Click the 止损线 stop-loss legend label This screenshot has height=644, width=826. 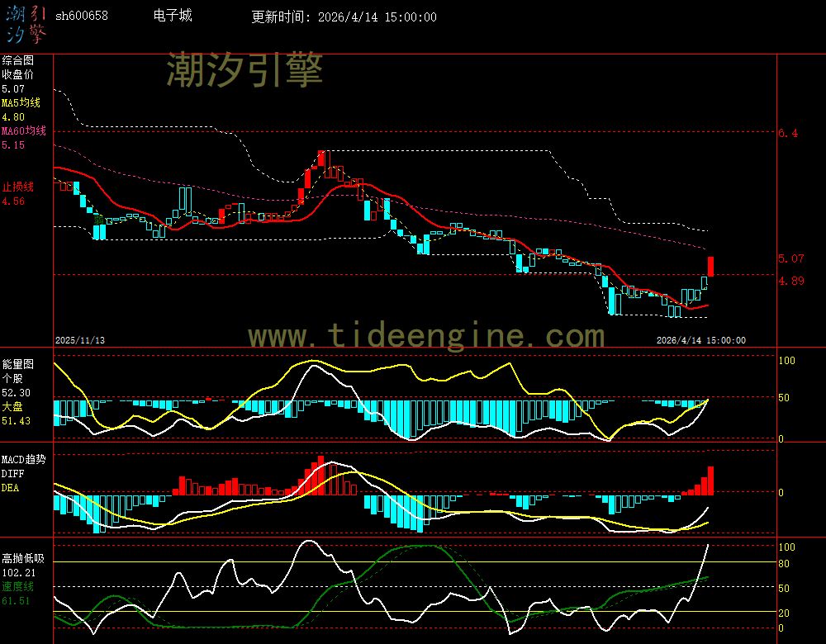[17, 187]
